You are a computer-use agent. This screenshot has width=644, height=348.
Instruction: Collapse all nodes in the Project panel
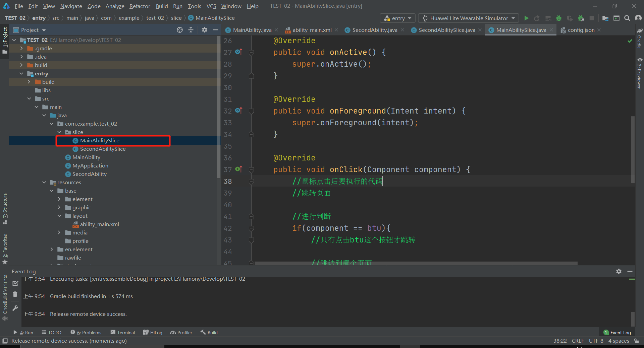click(191, 30)
